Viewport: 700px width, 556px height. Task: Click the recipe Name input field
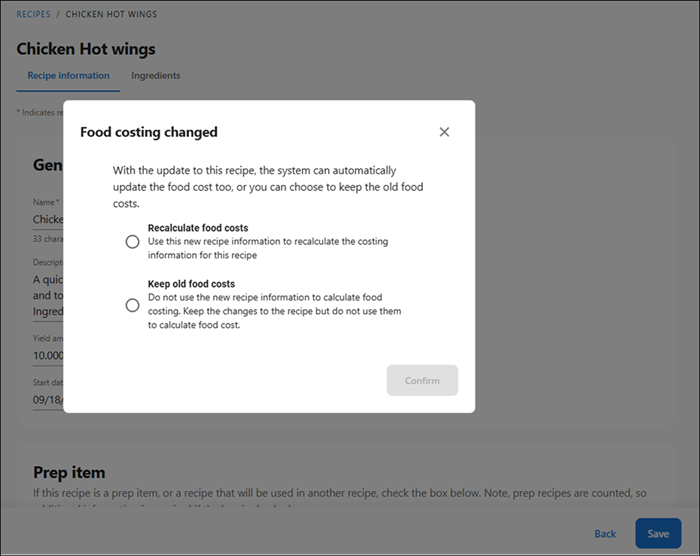pyautogui.click(x=48, y=219)
